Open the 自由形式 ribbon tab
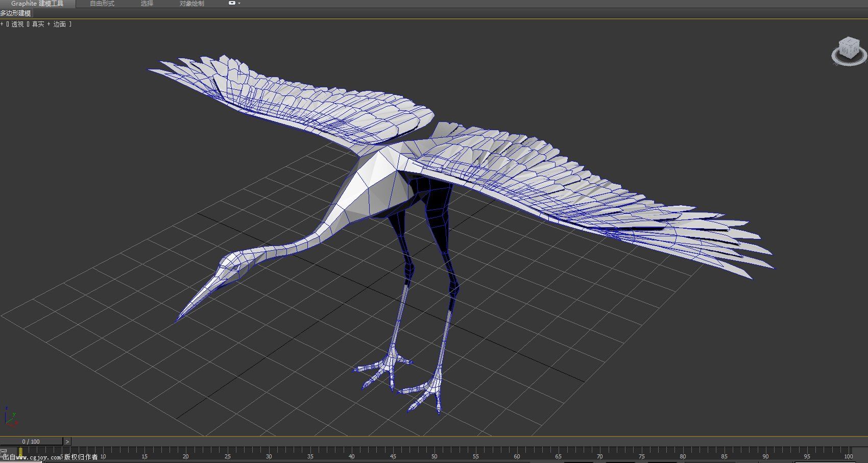 (102, 4)
